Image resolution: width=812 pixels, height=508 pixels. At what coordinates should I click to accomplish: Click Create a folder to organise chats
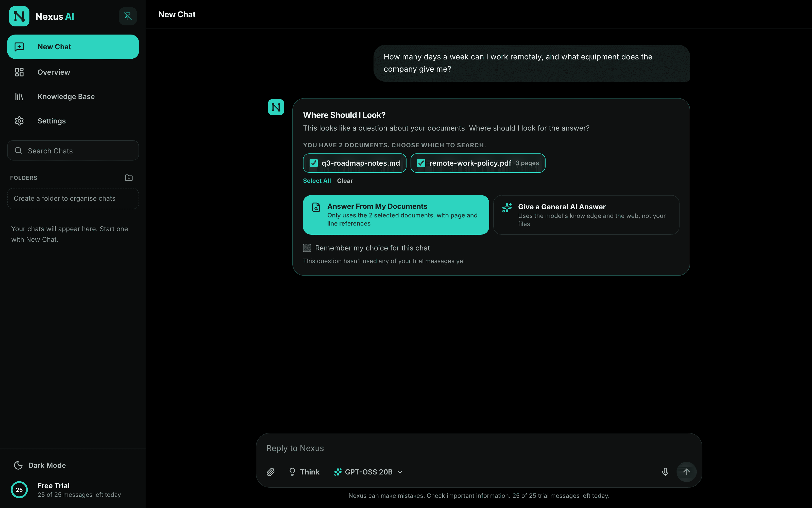(x=73, y=199)
